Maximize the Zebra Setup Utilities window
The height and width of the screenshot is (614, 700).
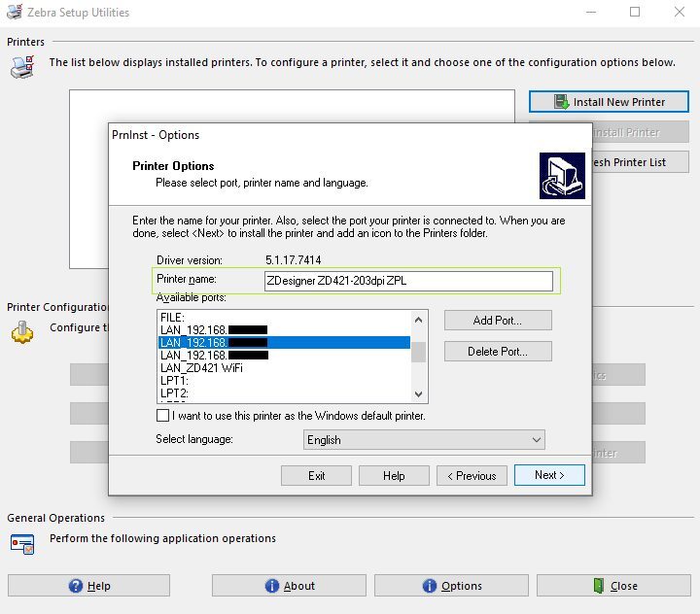click(635, 12)
